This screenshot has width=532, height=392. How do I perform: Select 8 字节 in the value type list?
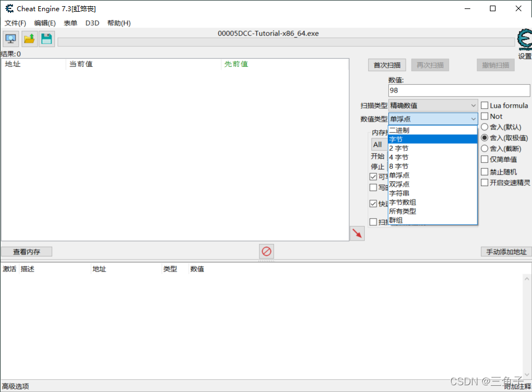point(433,167)
